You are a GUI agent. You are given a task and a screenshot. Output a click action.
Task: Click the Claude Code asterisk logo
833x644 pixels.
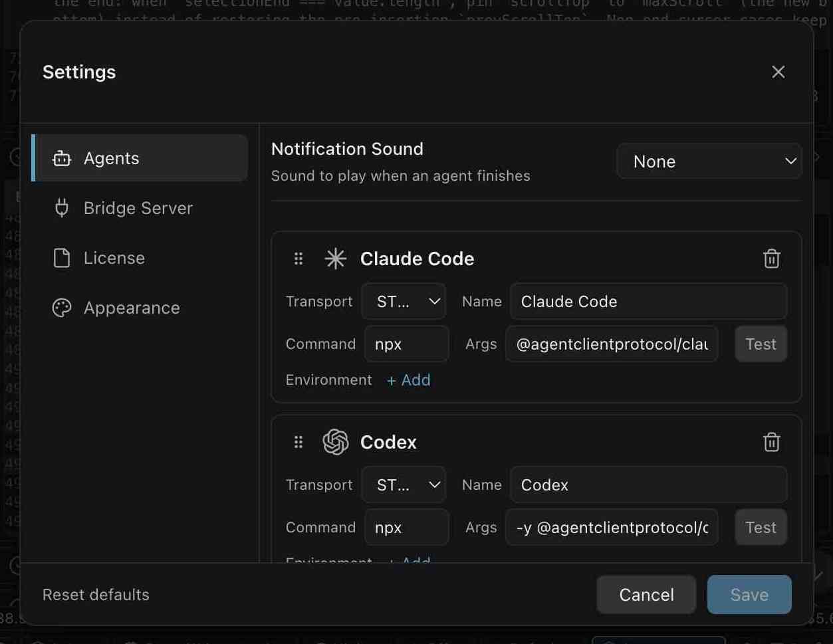pyautogui.click(x=336, y=259)
